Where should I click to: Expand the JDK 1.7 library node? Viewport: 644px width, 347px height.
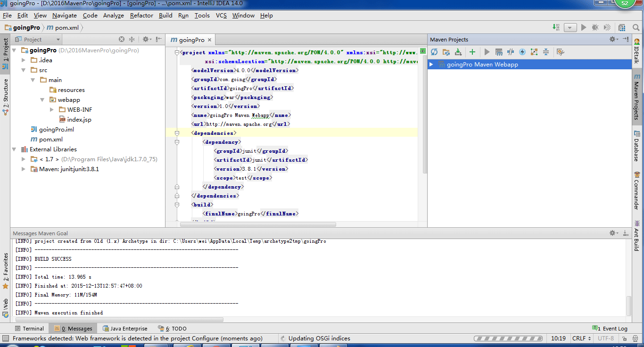[x=24, y=159]
